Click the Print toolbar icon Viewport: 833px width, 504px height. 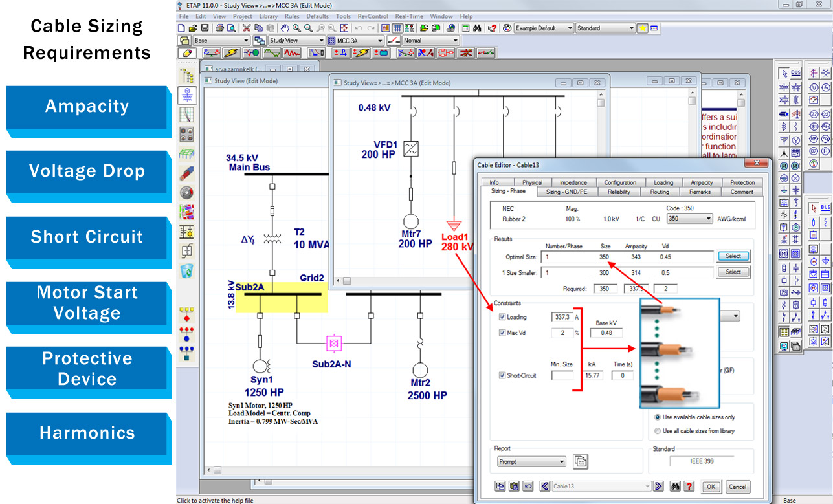[220, 28]
